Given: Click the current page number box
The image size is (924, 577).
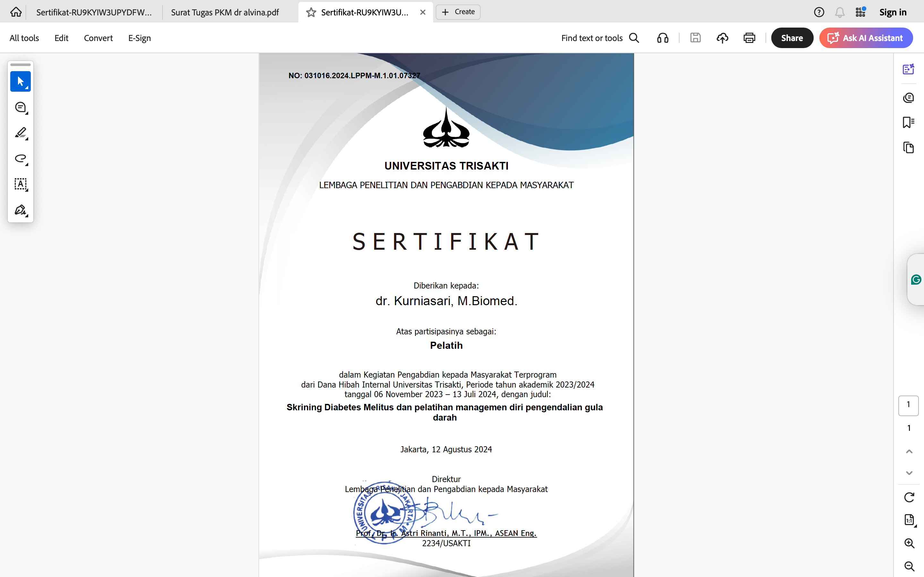Looking at the screenshot, I should (908, 405).
